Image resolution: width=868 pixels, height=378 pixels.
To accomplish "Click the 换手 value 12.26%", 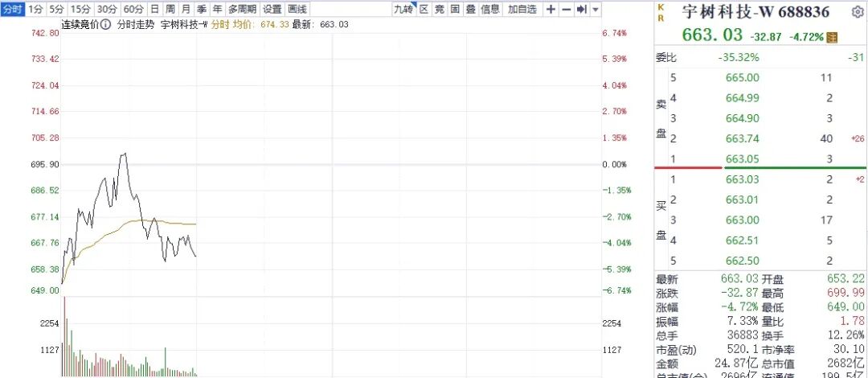I will [x=848, y=335].
